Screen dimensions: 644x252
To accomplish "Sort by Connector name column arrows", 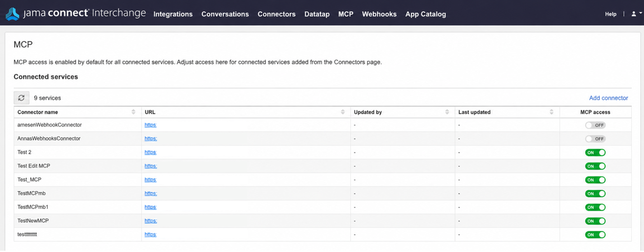I will 133,112.
